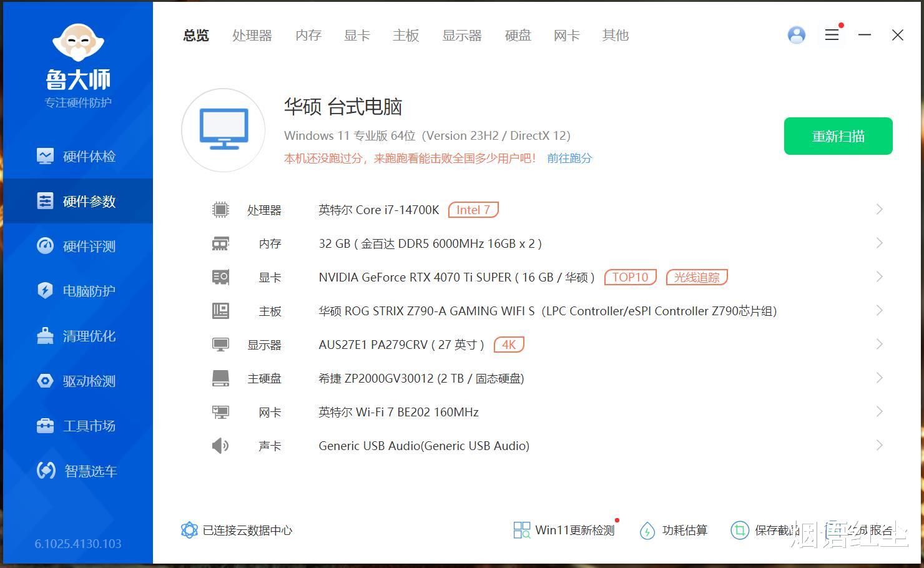Expand the 处理器 i7-14700K row chevron
The image size is (924, 568).
click(879, 210)
